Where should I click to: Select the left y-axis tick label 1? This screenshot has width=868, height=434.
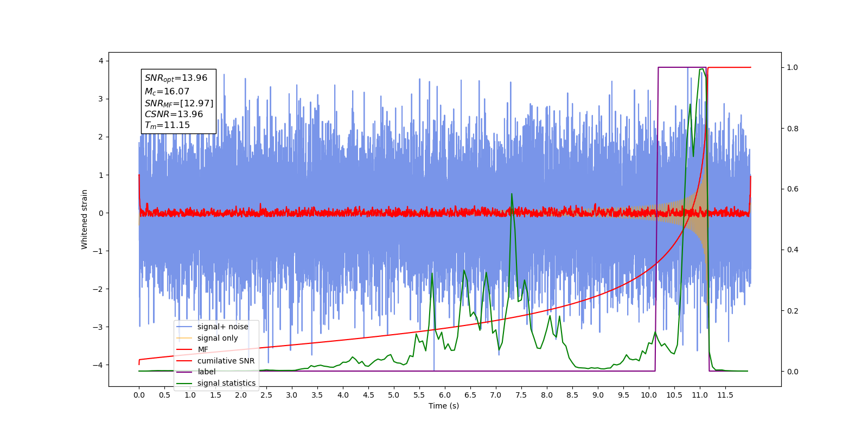tap(101, 175)
